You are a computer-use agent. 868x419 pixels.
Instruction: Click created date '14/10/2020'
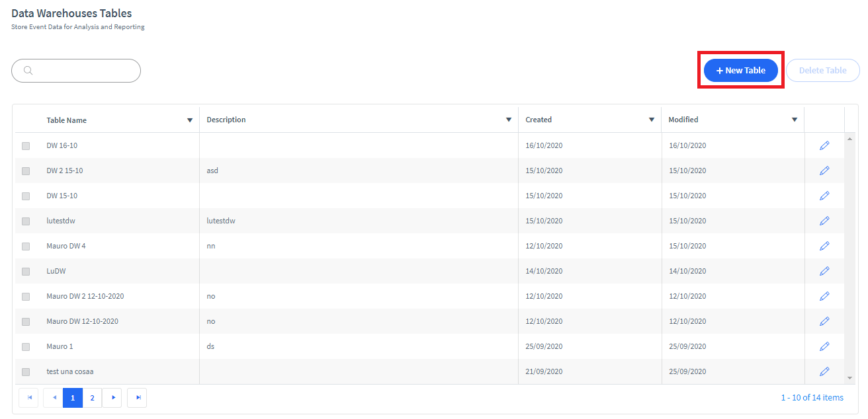[544, 271]
